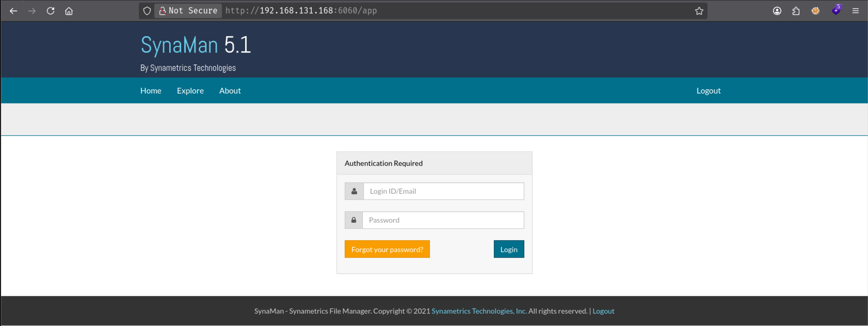Click the browser back arrow
This screenshot has height=326, width=868.
(x=13, y=11)
